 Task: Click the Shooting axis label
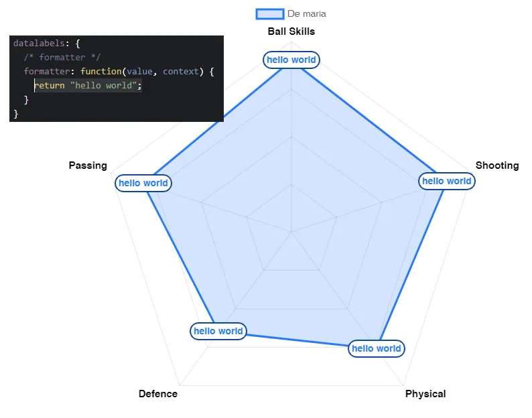[497, 165]
